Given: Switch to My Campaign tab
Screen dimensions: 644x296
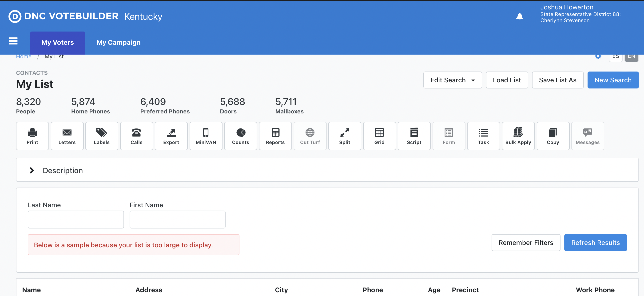Looking at the screenshot, I should [119, 43].
